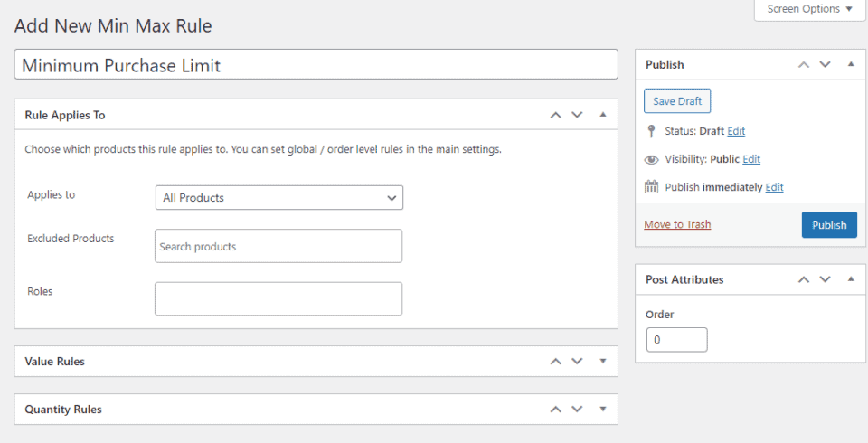Edit the Draft status
Image resolution: width=868 pixels, height=443 pixels.
tap(736, 131)
